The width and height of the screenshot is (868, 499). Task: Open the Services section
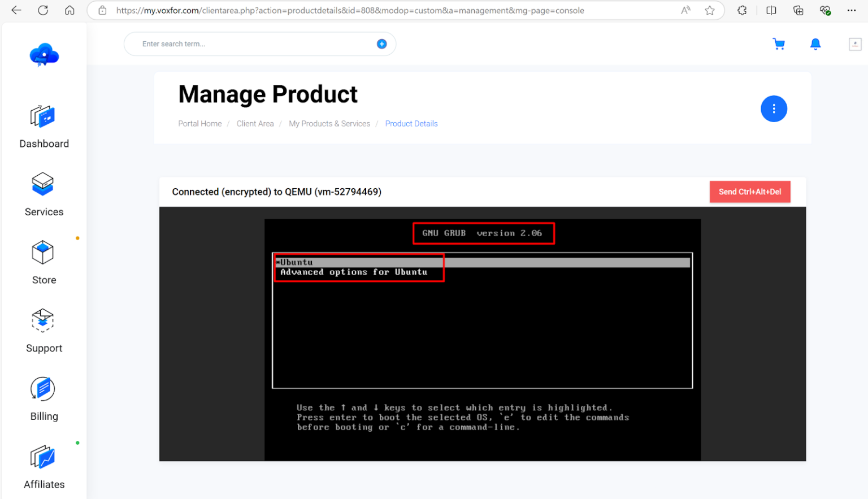pos(44,195)
